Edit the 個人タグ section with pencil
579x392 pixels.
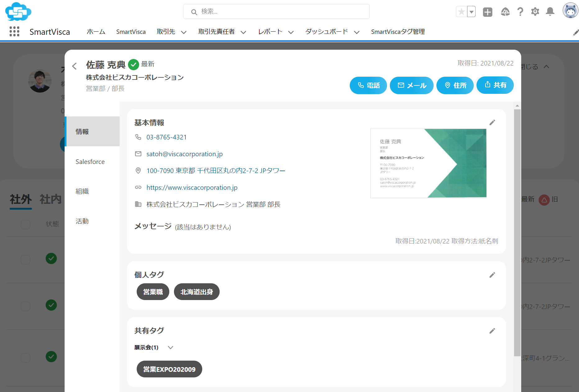pos(492,275)
